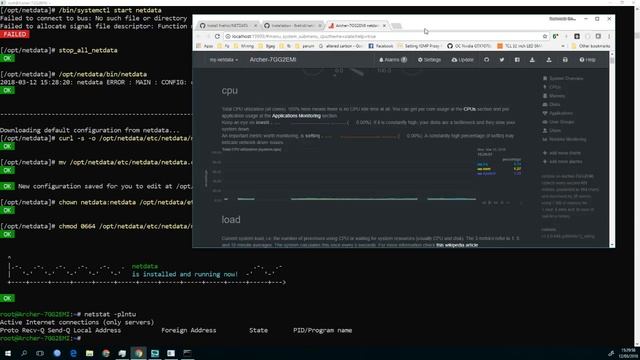Click the browser page vertical scrollbar
Screen dimensions: 640x360
(x=611, y=149)
